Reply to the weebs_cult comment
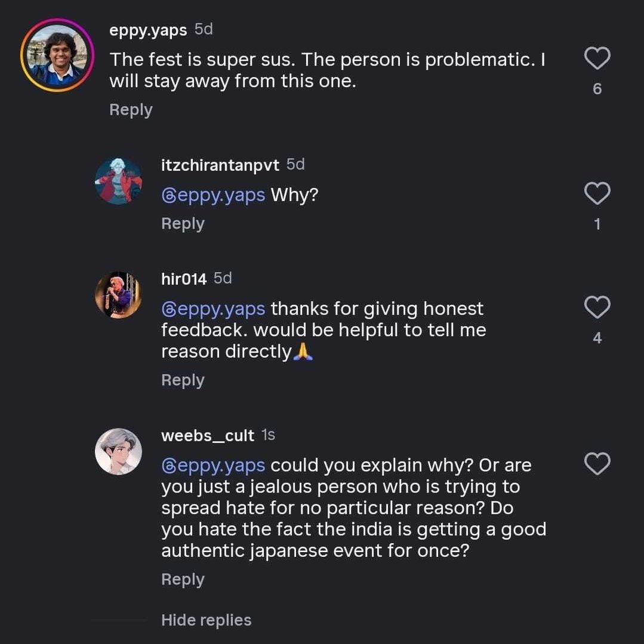 (x=183, y=580)
